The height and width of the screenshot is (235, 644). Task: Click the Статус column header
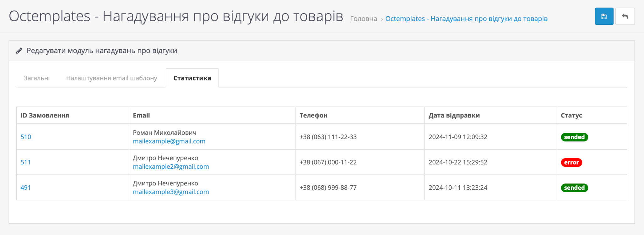click(x=571, y=115)
